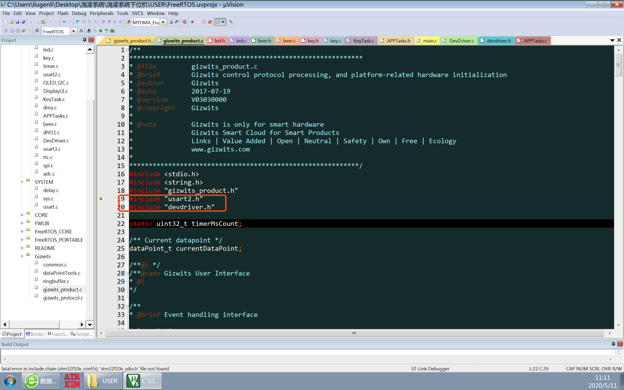
Task: Expand the CORE group in project tree
Action: click(22, 215)
